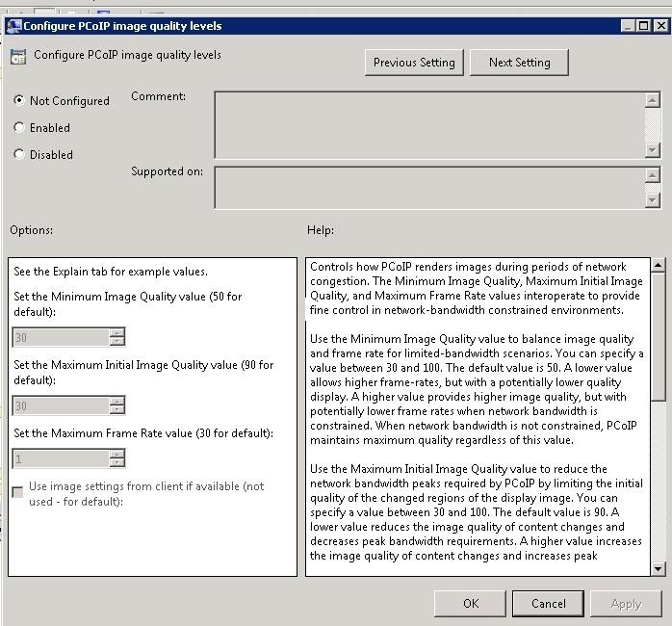Click Supported on scroll up arrow

click(652, 175)
